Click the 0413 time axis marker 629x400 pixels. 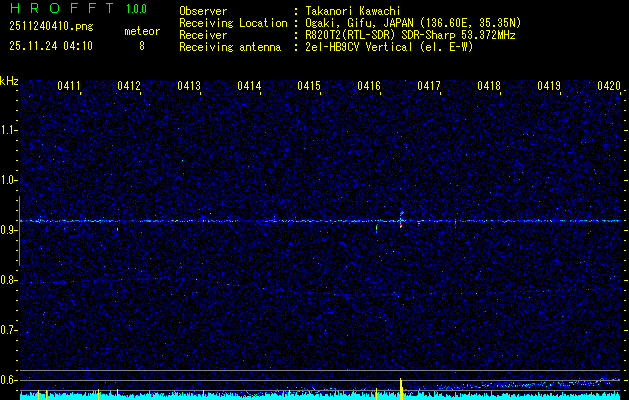coord(189,86)
